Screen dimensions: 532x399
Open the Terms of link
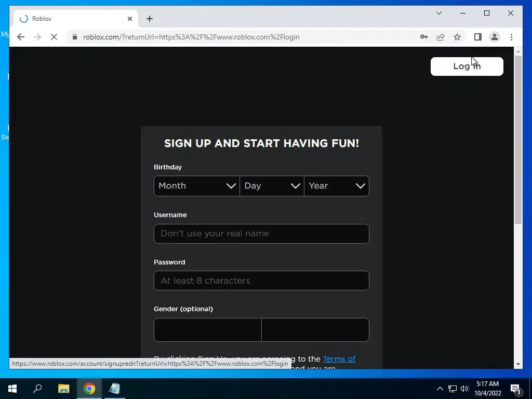[339, 359]
